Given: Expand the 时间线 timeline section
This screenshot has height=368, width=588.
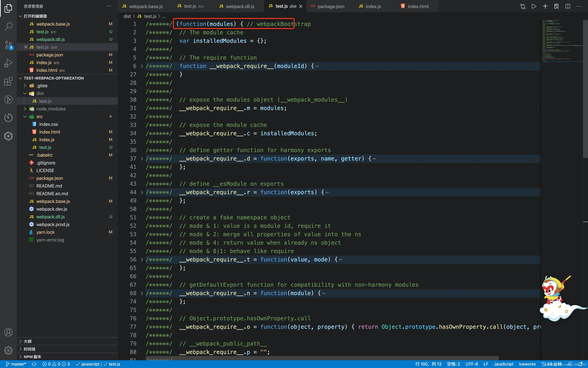Looking at the screenshot, I should (x=20, y=349).
